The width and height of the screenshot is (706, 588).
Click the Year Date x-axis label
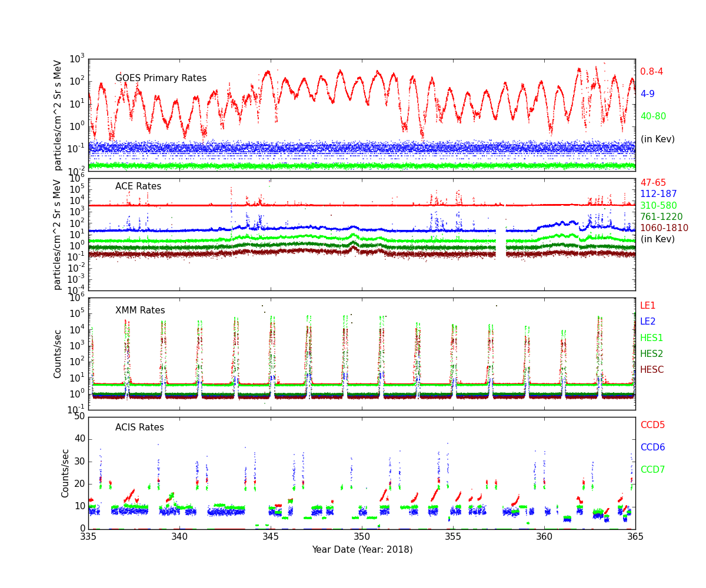(362, 550)
